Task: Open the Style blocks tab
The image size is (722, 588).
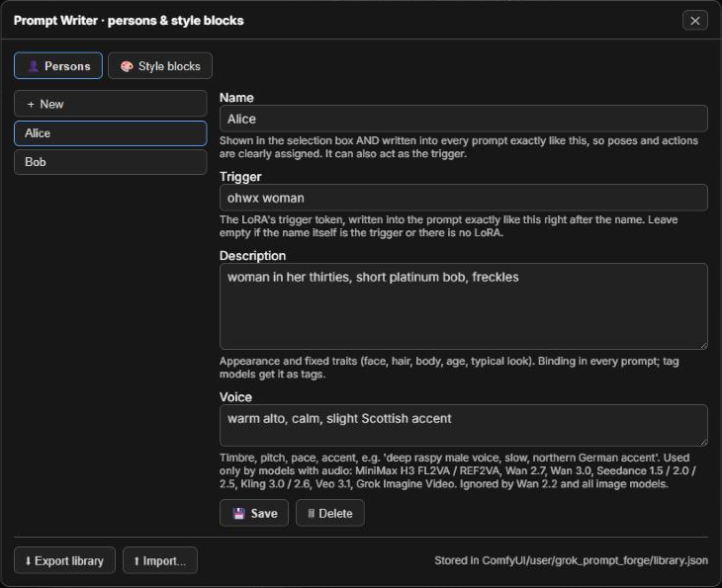Action: pos(160,66)
